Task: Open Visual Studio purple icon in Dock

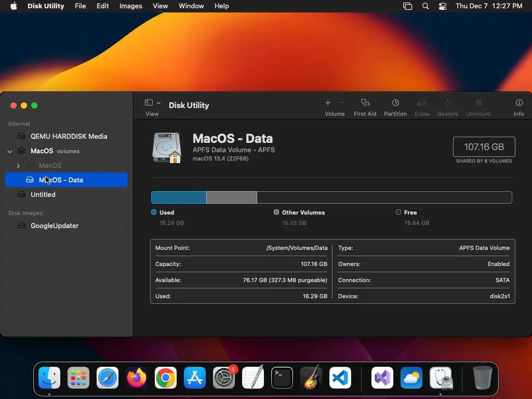Action: 382,378
